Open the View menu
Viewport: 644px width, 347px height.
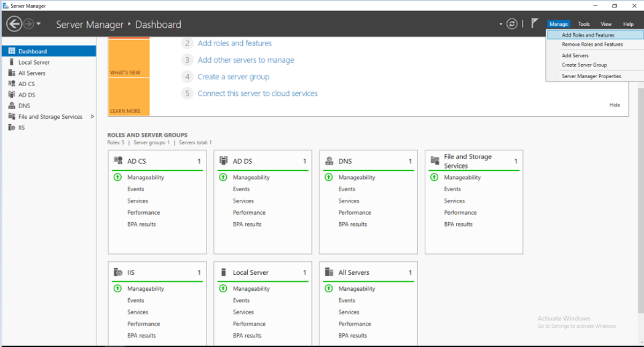click(x=606, y=24)
